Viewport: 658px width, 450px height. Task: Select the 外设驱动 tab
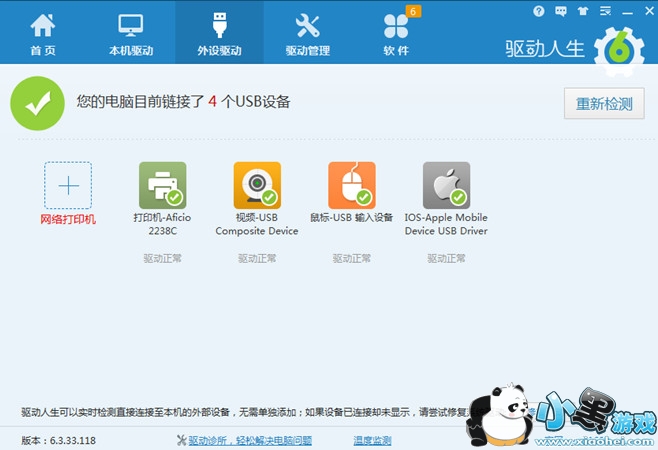pyautogui.click(x=219, y=34)
